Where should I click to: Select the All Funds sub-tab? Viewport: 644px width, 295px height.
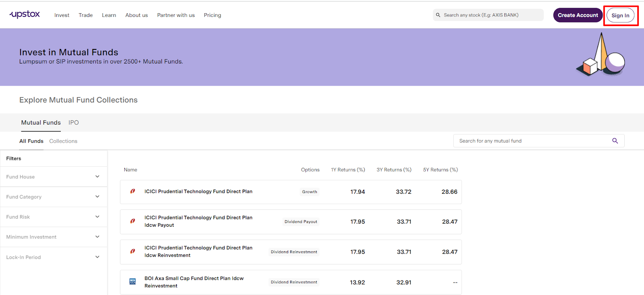click(31, 141)
